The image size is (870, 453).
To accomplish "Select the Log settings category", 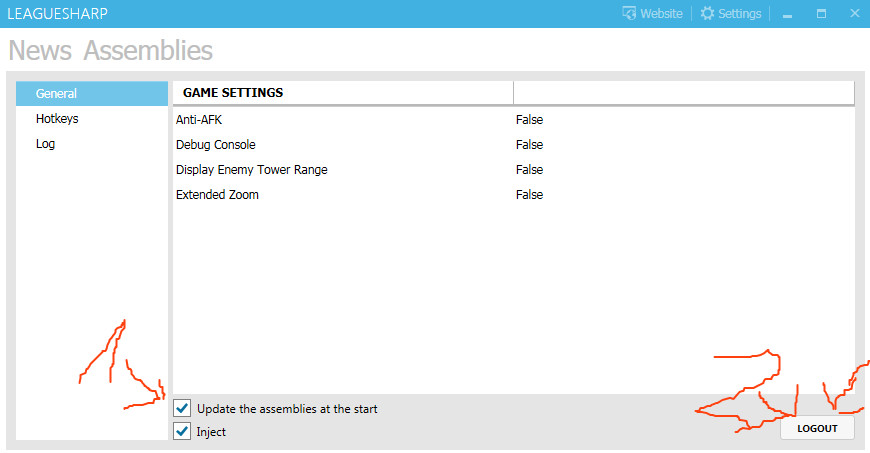I will click(92, 143).
